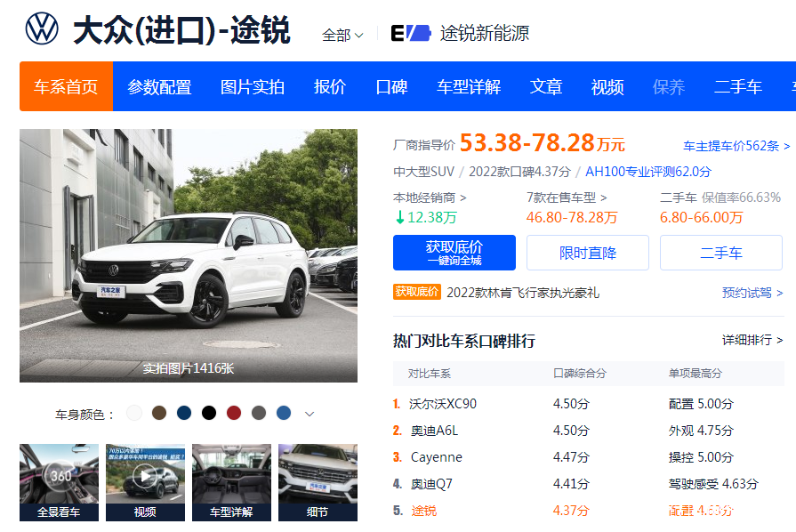Open the 视频 tab
The image size is (796, 532).
(607, 87)
